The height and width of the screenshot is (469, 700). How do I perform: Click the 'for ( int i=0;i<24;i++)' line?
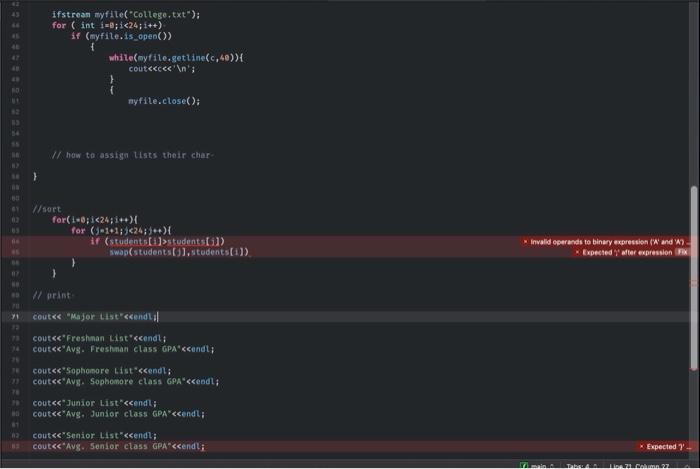(x=107, y=25)
